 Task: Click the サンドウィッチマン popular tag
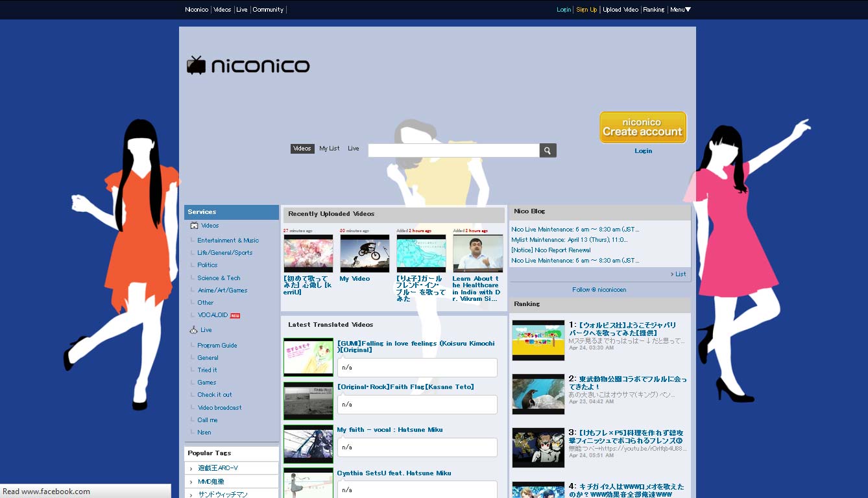click(x=223, y=494)
